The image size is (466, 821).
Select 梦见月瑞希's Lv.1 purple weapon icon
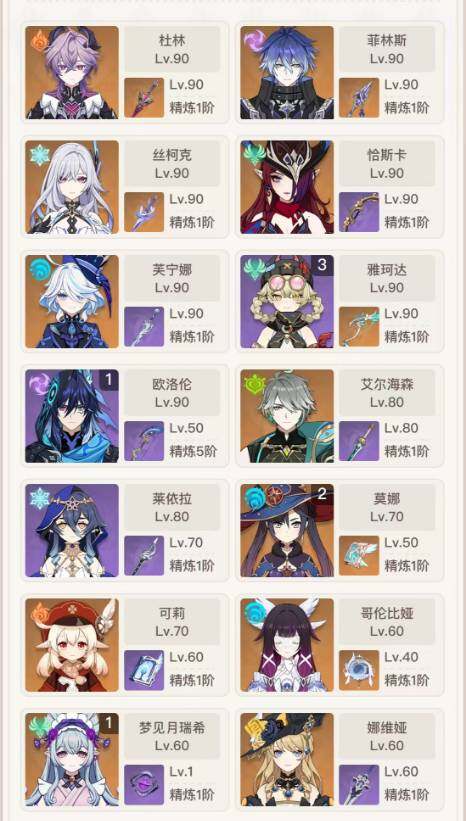(144, 785)
